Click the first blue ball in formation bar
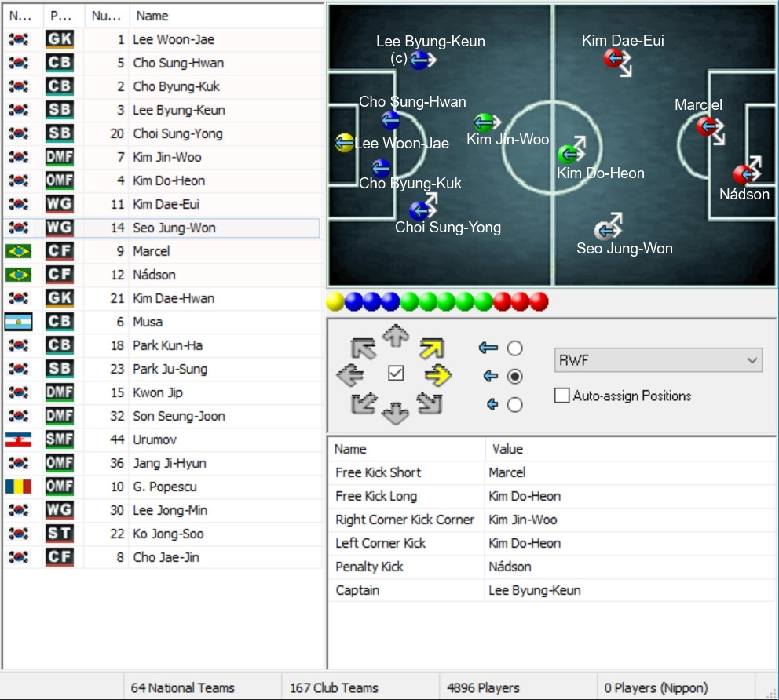Screen dimensions: 779x700 coord(353,301)
